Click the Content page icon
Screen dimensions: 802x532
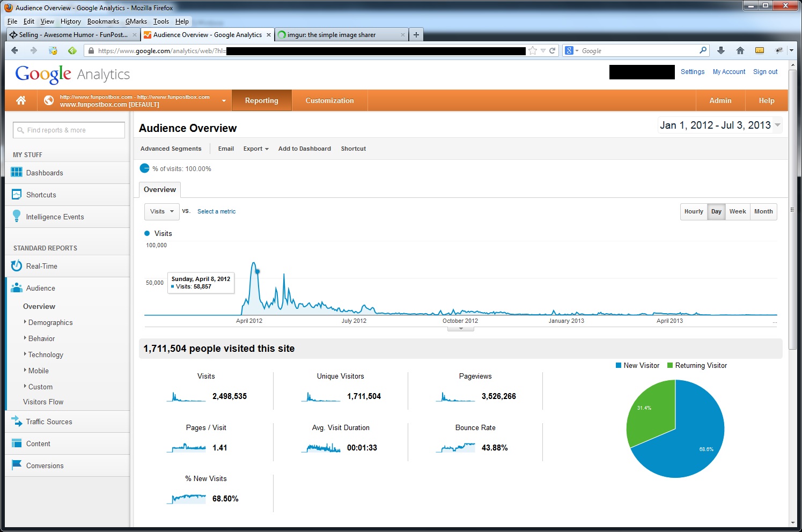(17, 444)
